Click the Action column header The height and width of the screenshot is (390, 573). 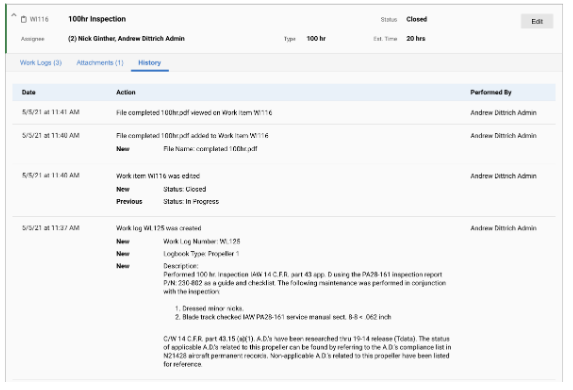pyautogui.click(x=126, y=92)
